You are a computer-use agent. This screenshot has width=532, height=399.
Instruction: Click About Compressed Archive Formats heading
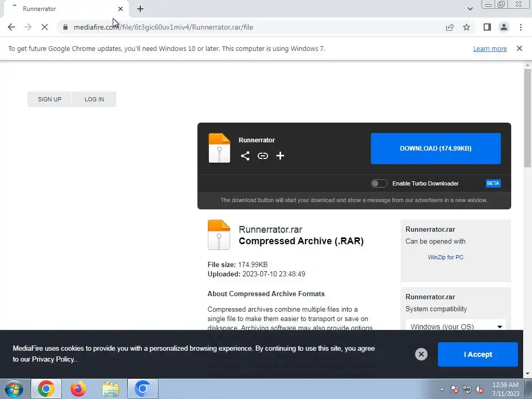tap(266, 294)
